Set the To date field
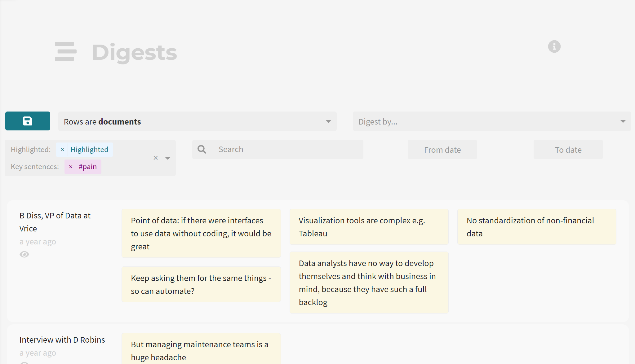This screenshot has height=364, width=635. click(x=568, y=150)
